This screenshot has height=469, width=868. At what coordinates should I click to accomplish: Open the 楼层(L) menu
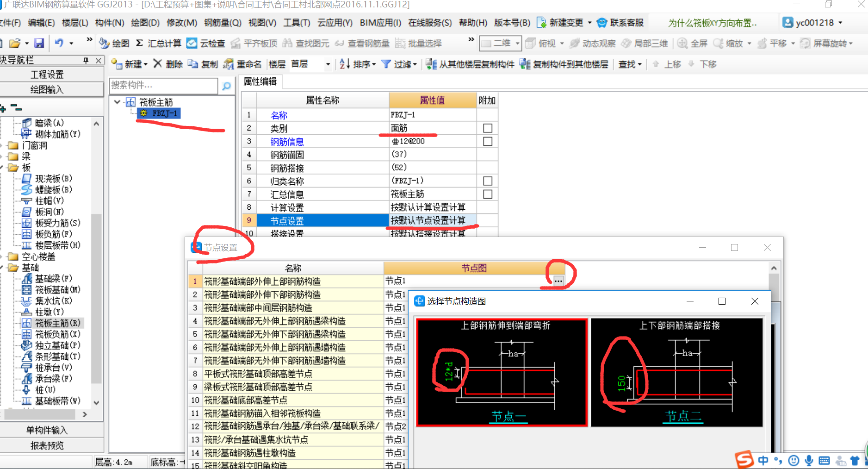[x=75, y=22]
